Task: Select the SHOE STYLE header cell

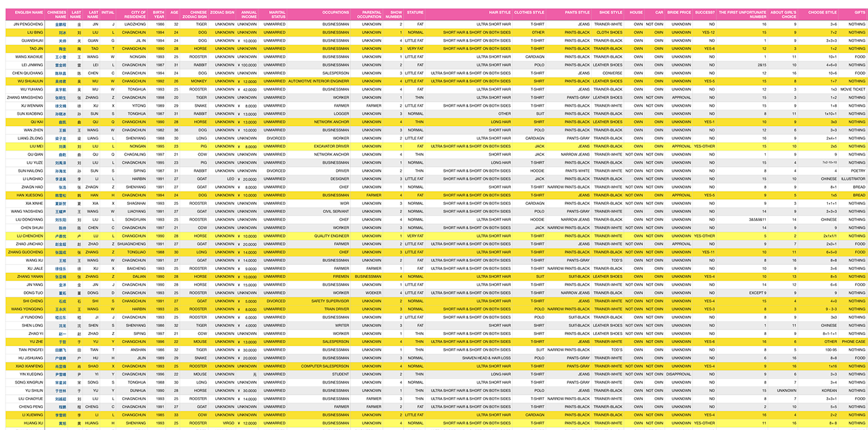Action: click(x=611, y=12)
